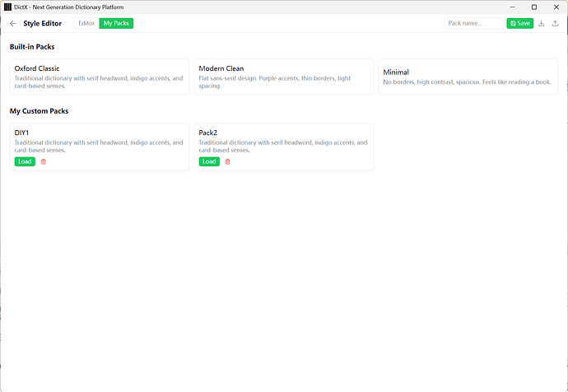
Task: Click the green Save button
Action: 519,23
